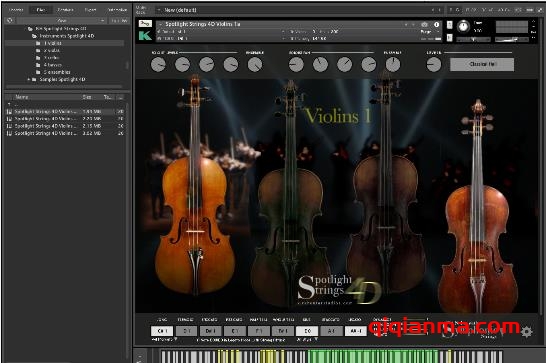Activate the D-1 articulation keyswitch button
Viewport: 546px width, 363px height.
tap(186, 331)
